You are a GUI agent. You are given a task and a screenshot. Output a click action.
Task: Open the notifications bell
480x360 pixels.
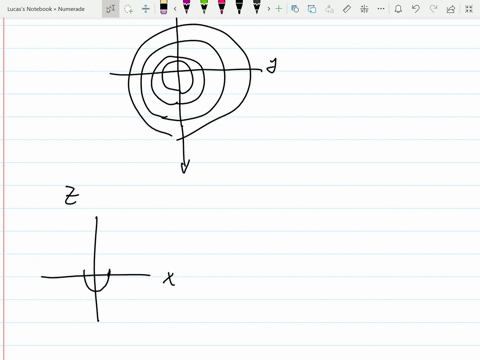pos(398,9)
